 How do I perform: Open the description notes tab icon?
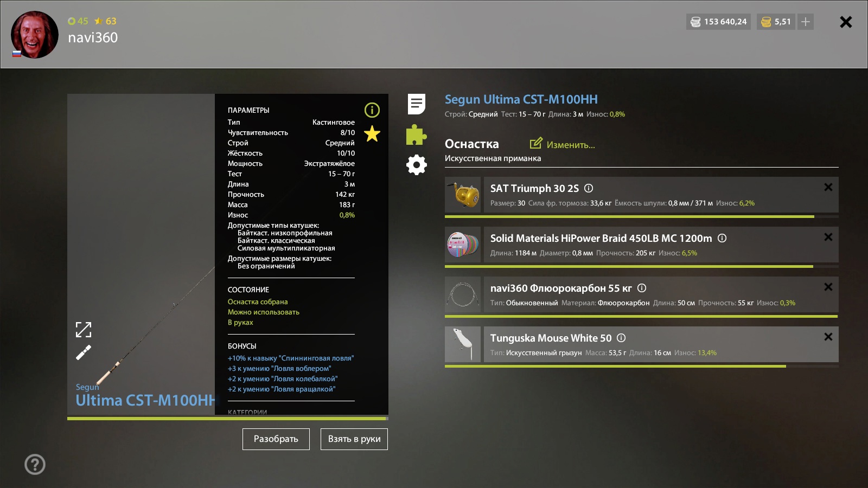tap(417, 104)
